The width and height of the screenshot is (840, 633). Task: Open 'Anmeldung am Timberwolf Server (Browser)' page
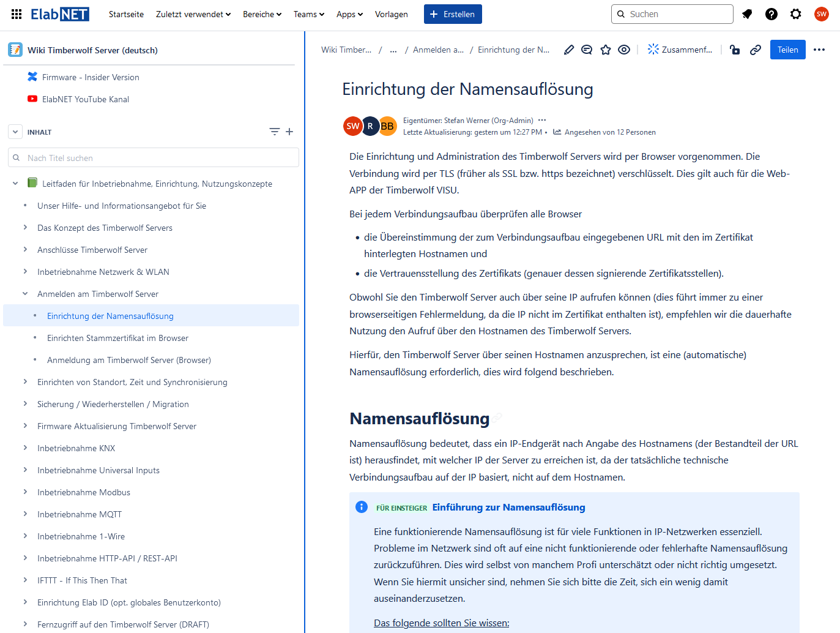[129, 360]
